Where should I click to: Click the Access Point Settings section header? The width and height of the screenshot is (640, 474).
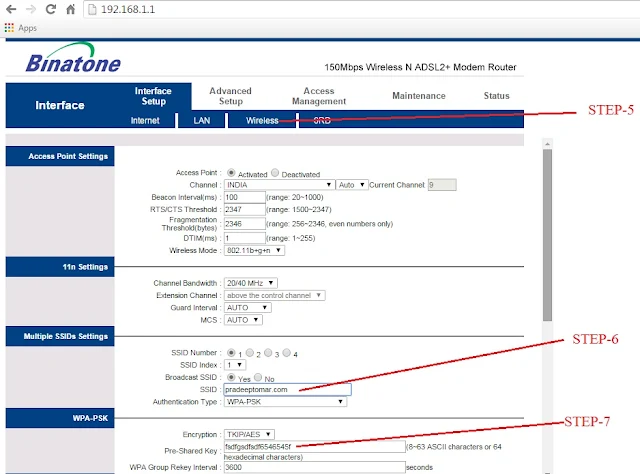(x=60, y=156)
